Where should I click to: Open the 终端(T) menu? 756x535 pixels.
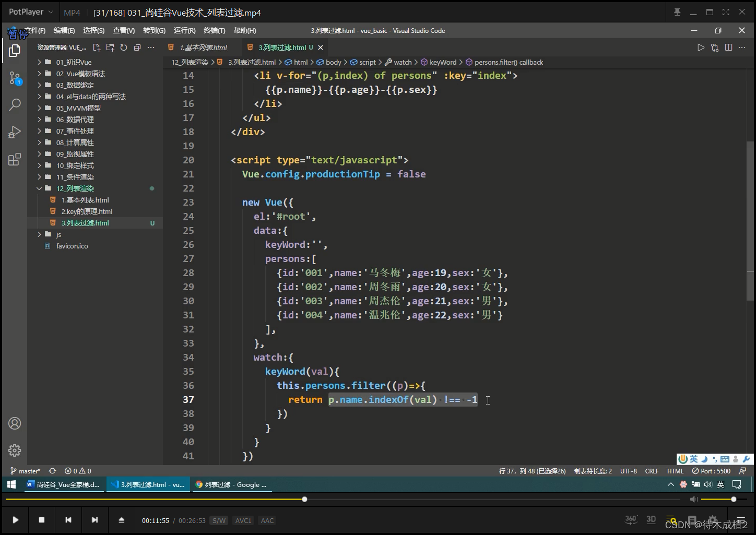pos(215,31)
